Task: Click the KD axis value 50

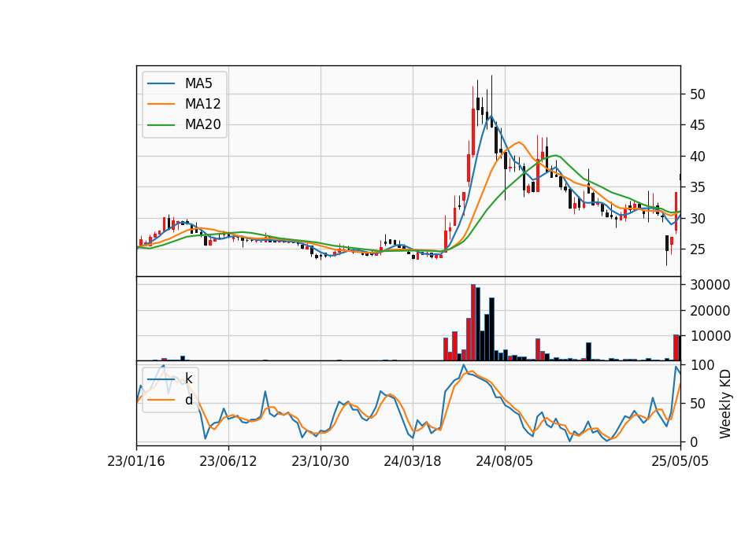Action: (x=697, y=403)
